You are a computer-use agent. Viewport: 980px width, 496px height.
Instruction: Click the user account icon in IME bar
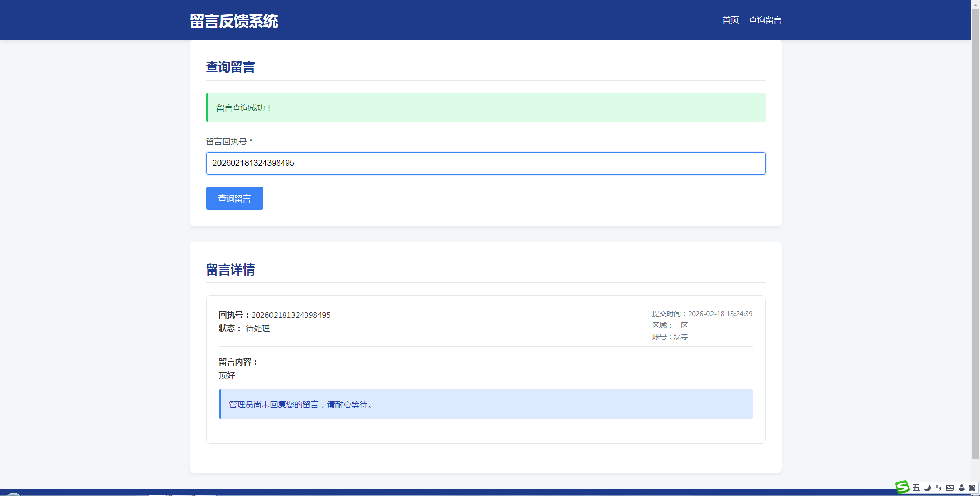(x=962, y=488)
